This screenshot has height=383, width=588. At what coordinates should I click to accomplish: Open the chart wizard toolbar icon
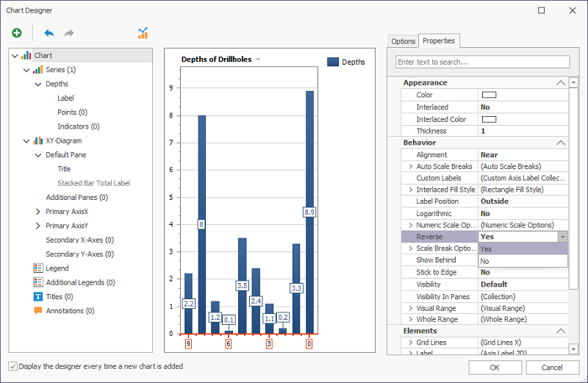[143, 33]
